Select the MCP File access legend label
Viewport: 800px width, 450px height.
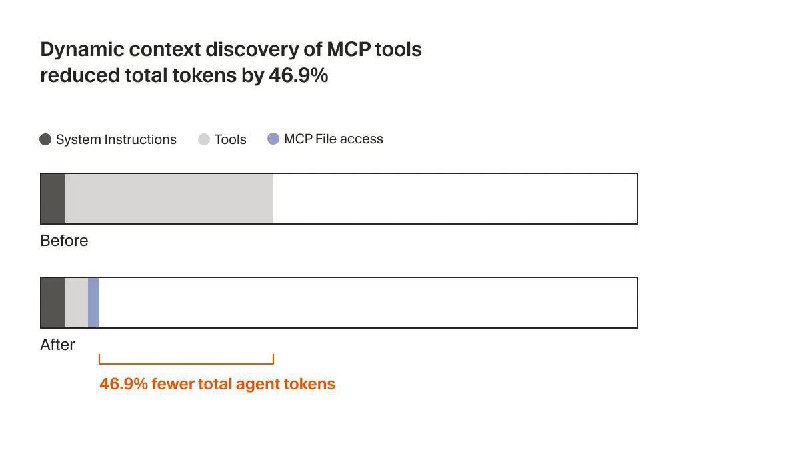[x=333, y=139]
